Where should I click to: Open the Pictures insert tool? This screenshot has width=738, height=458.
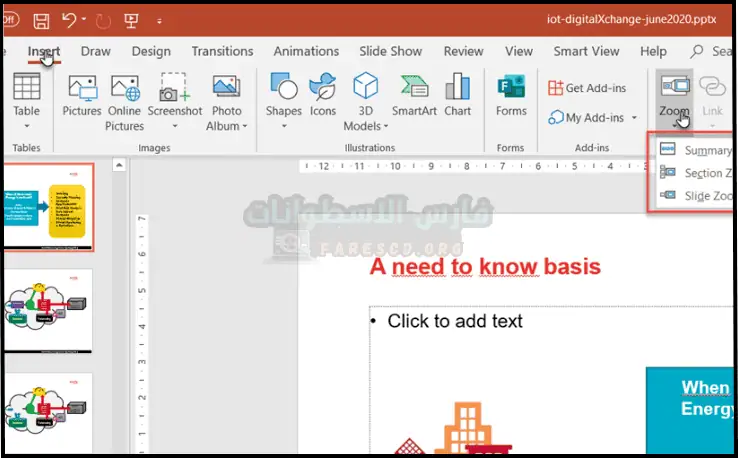pyautogui.click(x=82, y=100)
